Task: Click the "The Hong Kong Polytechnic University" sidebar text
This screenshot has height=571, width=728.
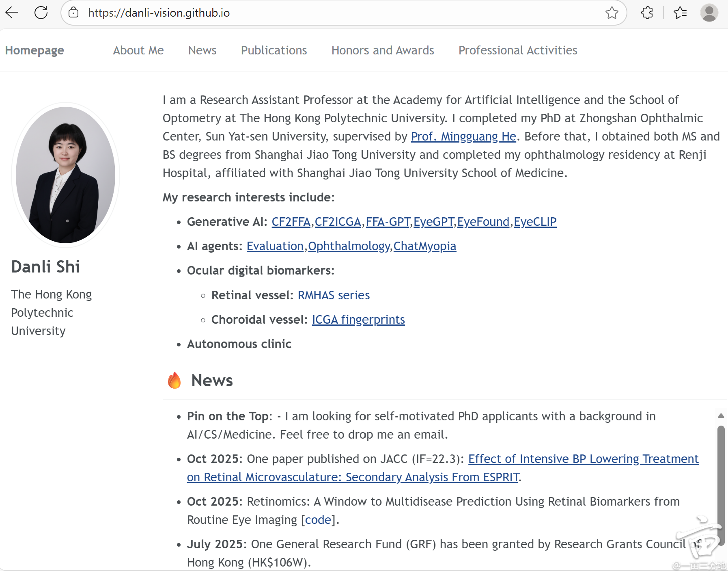Action: coord(52,313)
